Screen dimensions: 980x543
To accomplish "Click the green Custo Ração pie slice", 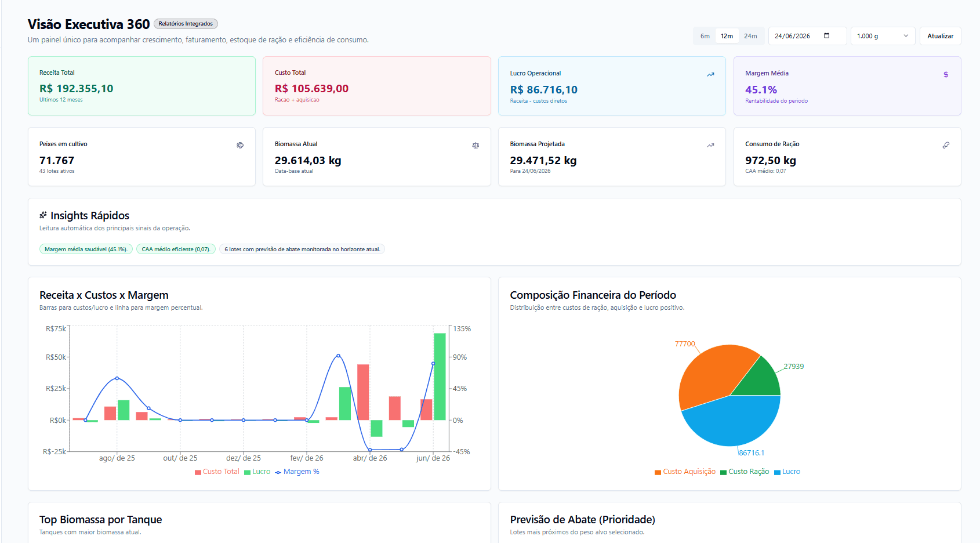I will click(x=761, y=380).
